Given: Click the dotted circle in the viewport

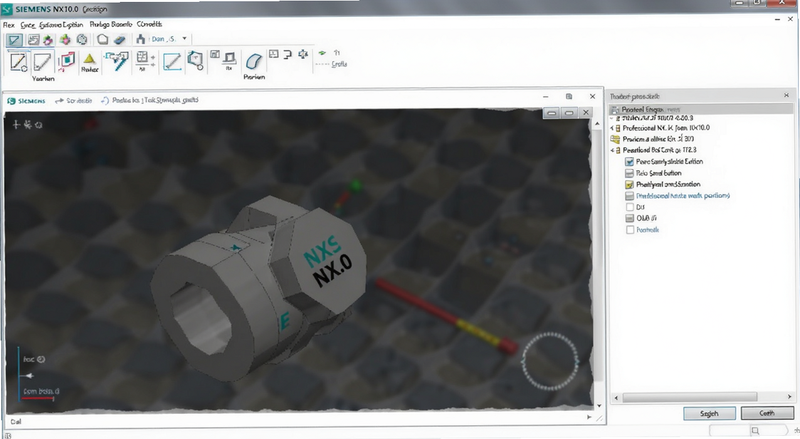Looking at the screenshot, I should (x=550, y=361).
